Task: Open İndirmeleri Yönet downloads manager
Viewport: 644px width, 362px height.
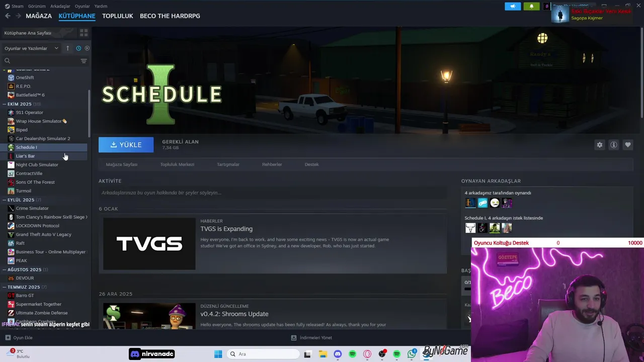Action: (x=311, y=338)
